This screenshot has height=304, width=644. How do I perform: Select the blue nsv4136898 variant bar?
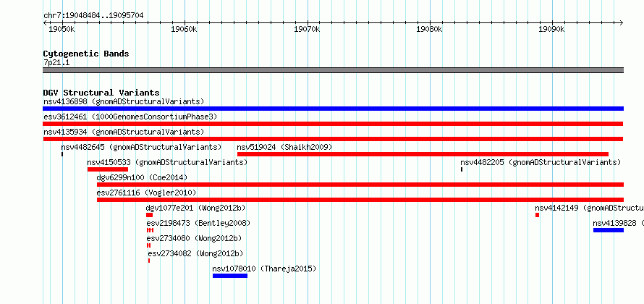coord(333,109)
